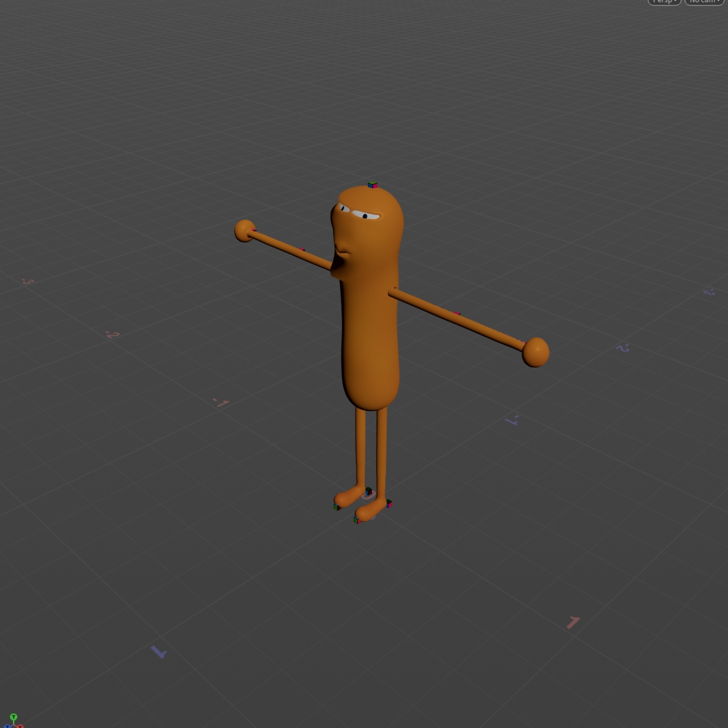Select the larger hand sphere nearest the camera
This screenshot has width=728, height=728.
[x=536, y=352]
